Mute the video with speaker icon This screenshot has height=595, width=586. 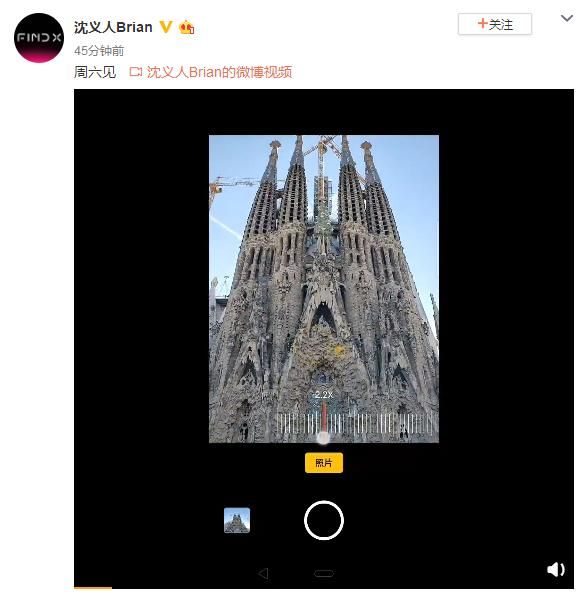coord(556,569)
